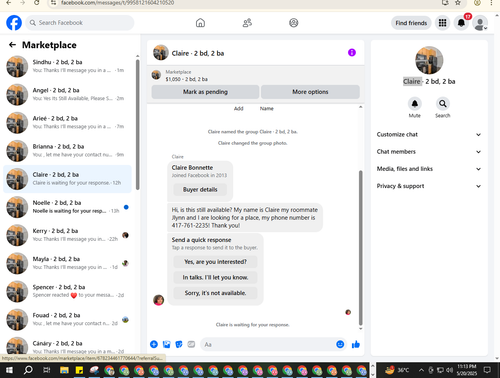Image resolution: width=500 pixels, height=378 pixels.
Task: Search in conversation magnifier icon
Action: 443,104
